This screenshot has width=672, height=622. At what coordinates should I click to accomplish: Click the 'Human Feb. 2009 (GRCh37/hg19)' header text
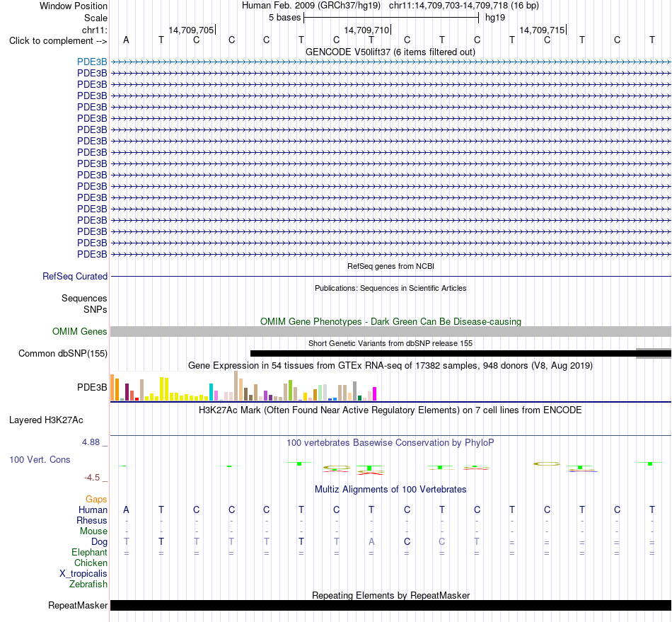click(x=311, y=6)
